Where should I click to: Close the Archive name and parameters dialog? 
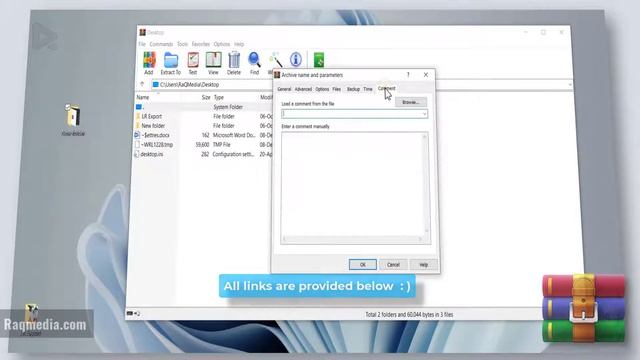pos(426,75)
